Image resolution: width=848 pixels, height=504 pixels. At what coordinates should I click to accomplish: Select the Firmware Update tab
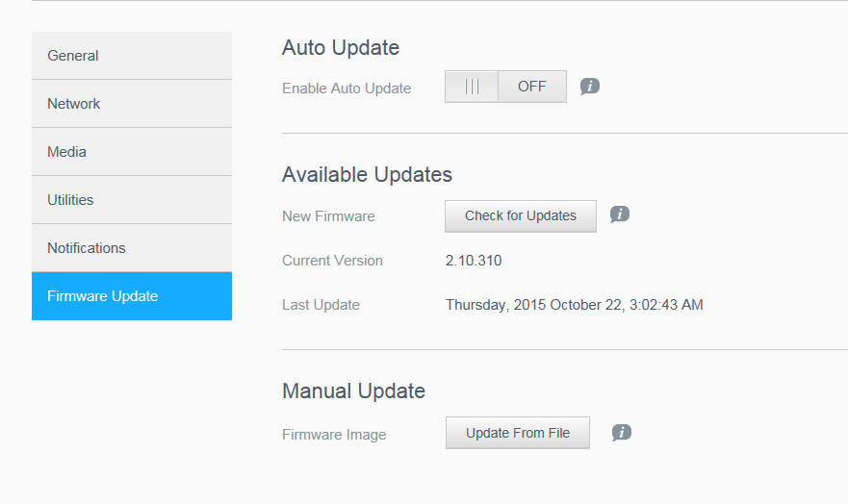point(132,296)
